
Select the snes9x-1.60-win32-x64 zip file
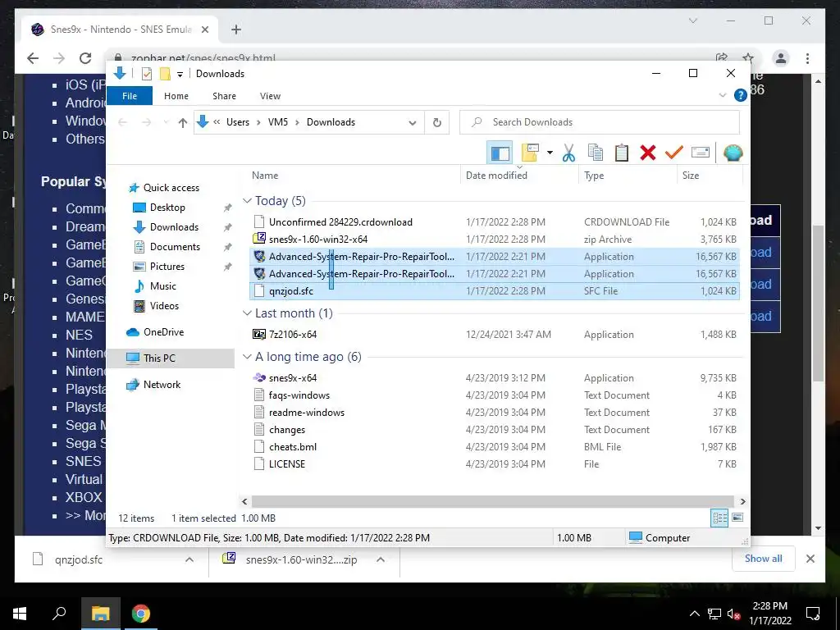click(494, 239)
